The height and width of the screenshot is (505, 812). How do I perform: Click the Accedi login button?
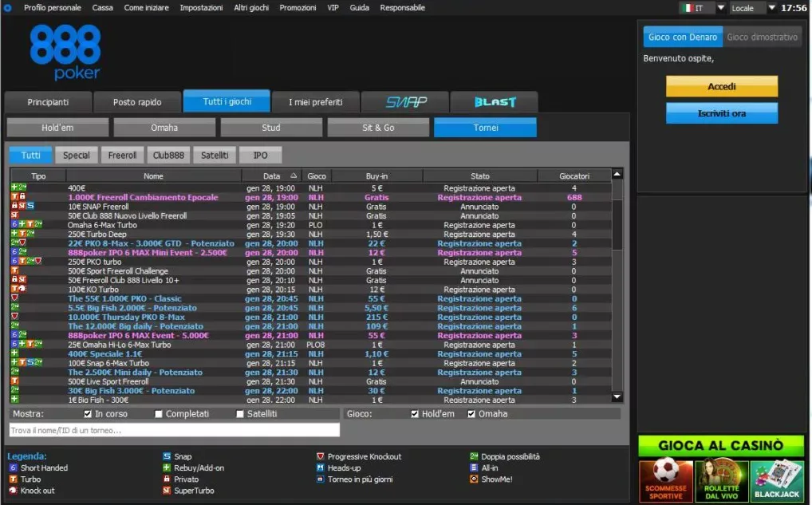(x=721, y=86)
